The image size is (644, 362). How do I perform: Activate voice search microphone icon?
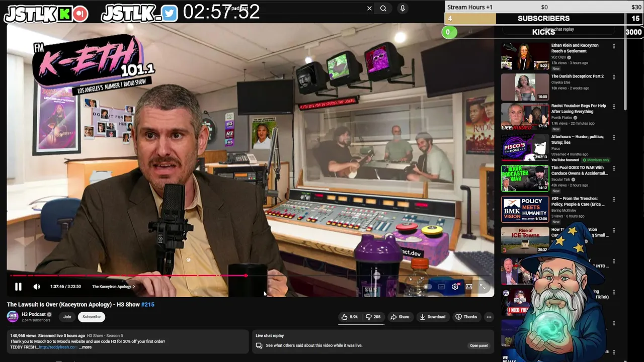coord(403,8)
